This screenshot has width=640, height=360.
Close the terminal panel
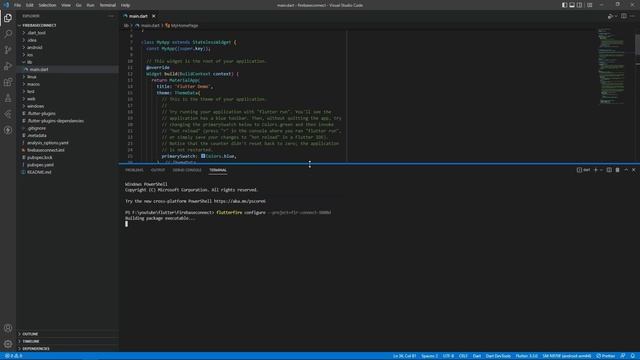click(633, 170)
